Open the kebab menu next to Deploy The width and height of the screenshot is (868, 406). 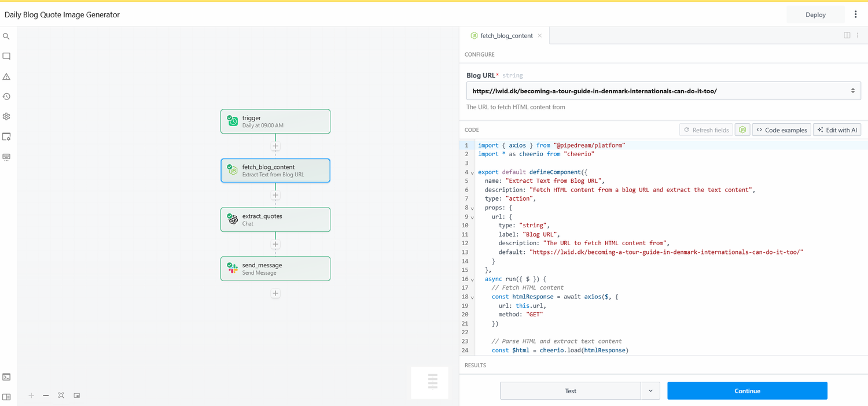point(855,14)
